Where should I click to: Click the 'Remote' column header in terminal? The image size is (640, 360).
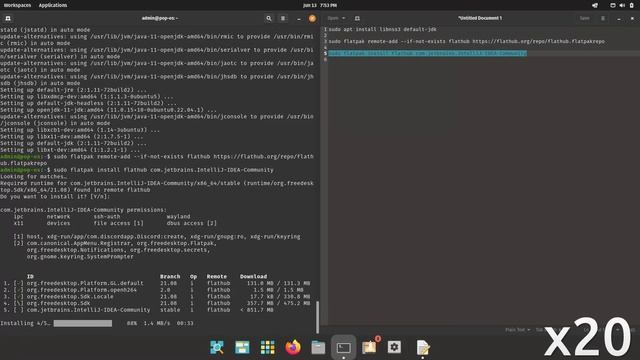coord(216,276)
